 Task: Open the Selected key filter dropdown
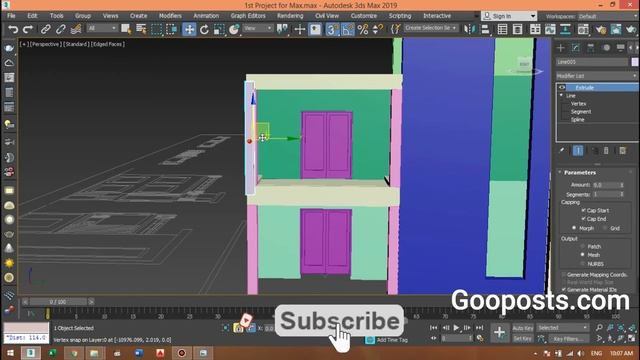tap(562, 328)
